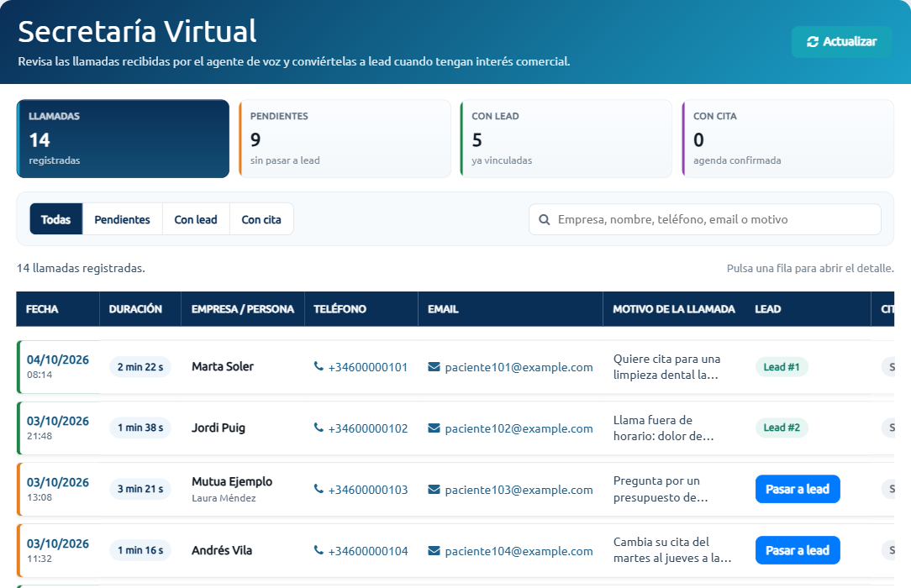This screenshot has width=911, height=588.
Task: Email paciente103@example.com
Action: point(519,490)
